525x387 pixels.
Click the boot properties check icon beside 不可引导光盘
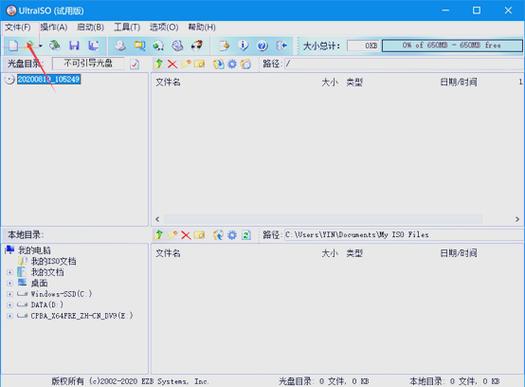(x=135, y=64)
